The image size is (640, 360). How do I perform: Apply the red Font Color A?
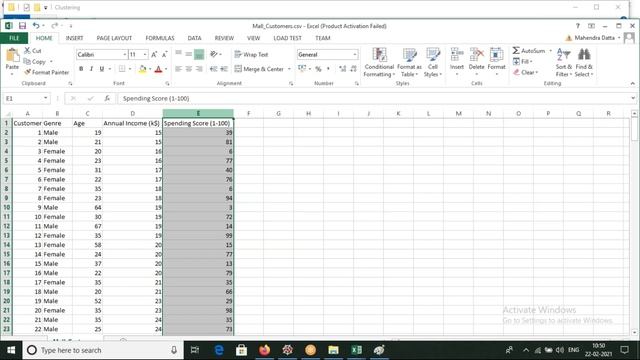(158, 69)
